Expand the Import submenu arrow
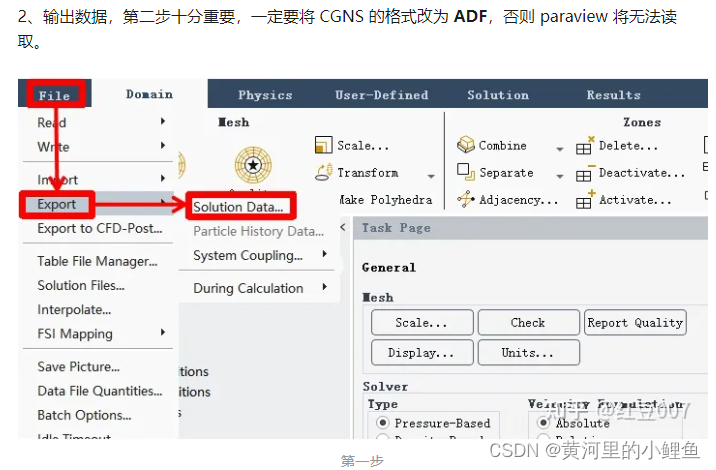The height and width of the screenshot is (470, 716). [163, 179]
